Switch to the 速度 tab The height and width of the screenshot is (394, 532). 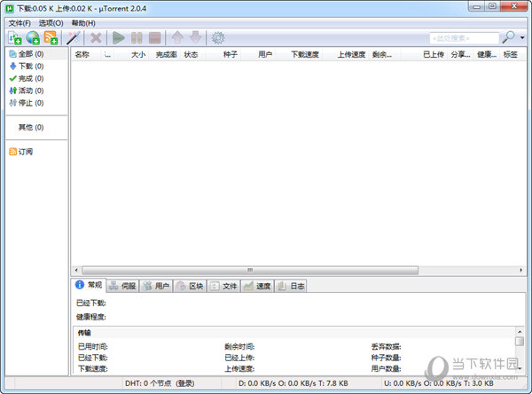point(257,286)
